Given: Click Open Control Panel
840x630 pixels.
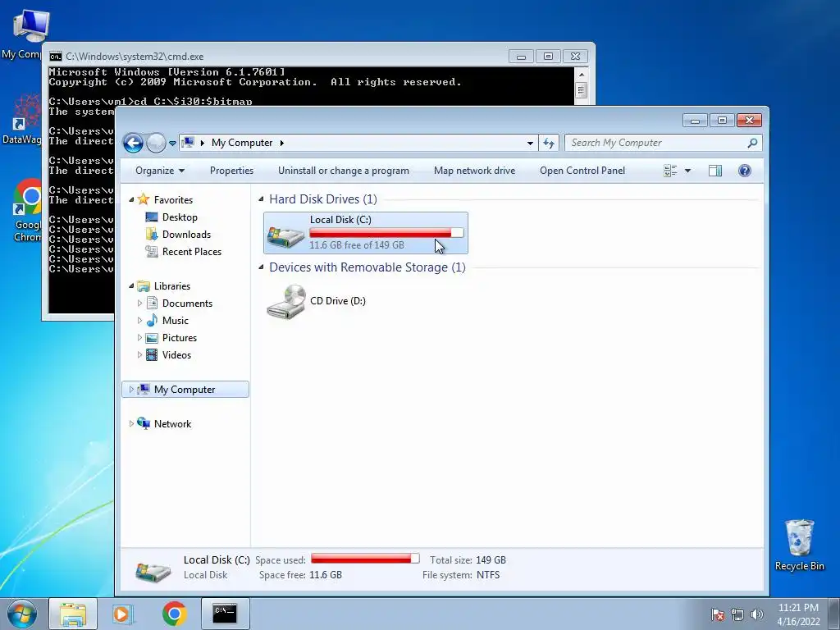Looking at the screenshot, I should pos(582,171).
